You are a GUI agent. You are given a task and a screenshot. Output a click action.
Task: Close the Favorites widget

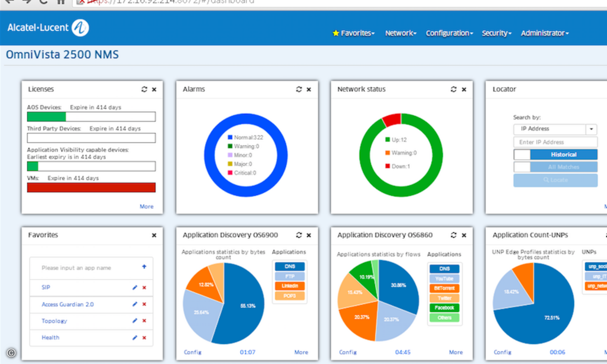(154, 235)
